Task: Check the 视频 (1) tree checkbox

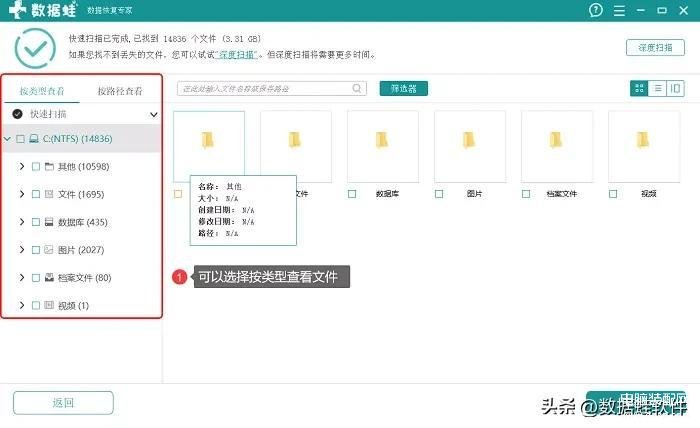Action: [x=36, y=305]
